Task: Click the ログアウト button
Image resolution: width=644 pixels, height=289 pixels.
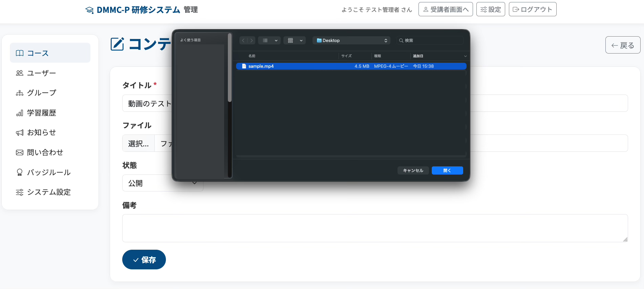Action: [x=533, y=9]
